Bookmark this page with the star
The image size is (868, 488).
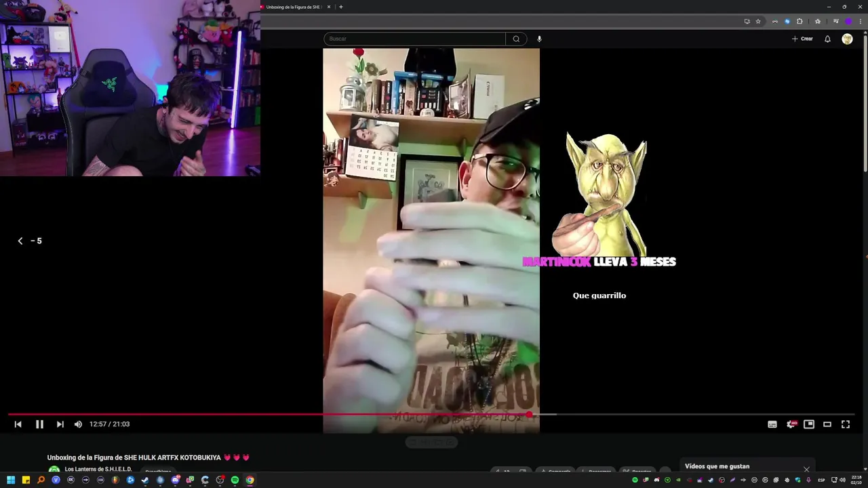click(x=758, y=21)
